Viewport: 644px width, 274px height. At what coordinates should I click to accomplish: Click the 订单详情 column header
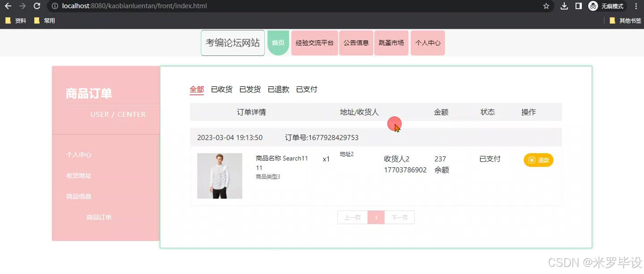[x=251, y=112]
